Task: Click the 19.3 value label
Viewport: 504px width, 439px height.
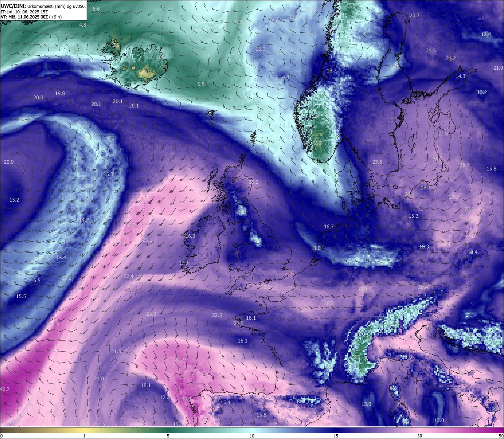Action: pos(178,424)
